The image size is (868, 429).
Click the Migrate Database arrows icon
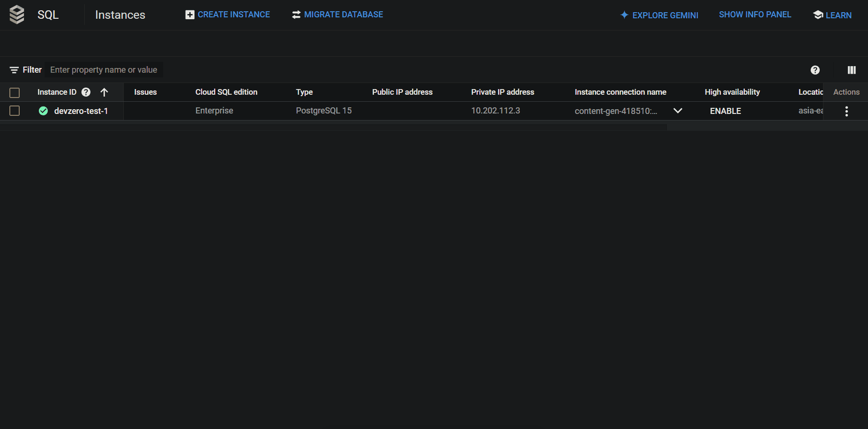point(296,15)
